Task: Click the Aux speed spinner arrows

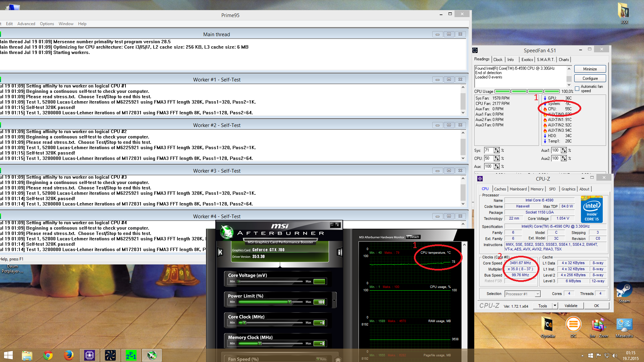Action: pos(497,166)
